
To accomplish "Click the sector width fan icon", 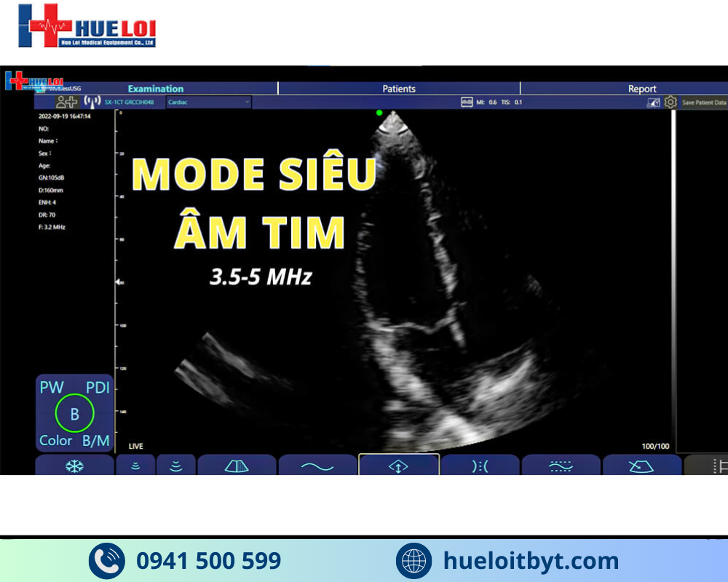I will click(237, 466).
